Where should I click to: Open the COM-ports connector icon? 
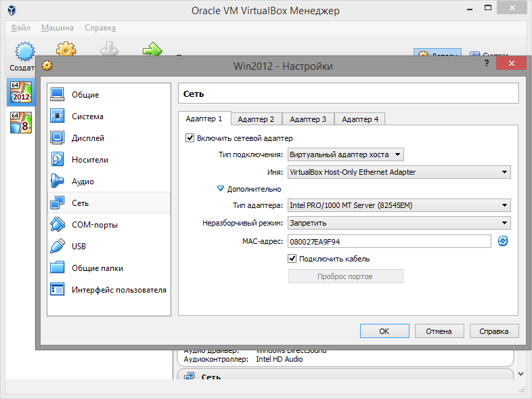point(58,224)
